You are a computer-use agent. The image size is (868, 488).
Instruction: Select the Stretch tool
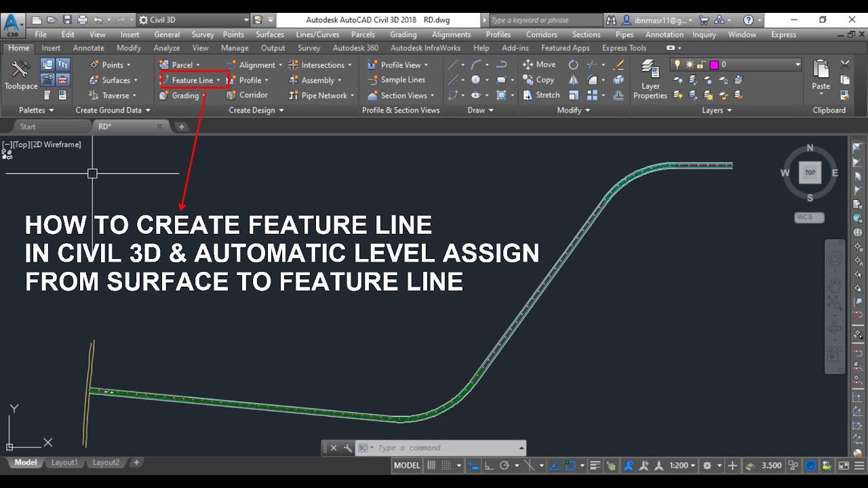coord(542,96)
